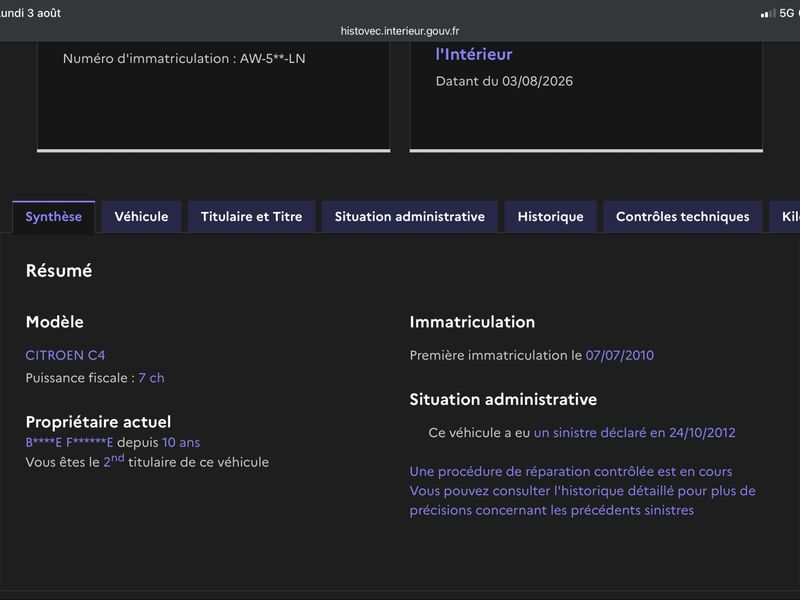Click the 'Modèle' section heading
This screenshot has height=600, width=800.
tap(55, 322)
